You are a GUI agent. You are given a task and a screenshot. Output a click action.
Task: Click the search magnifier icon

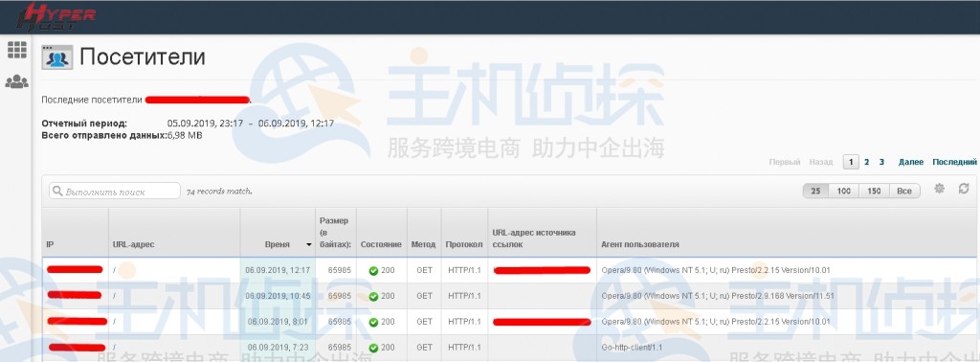(x=57, y=191)
